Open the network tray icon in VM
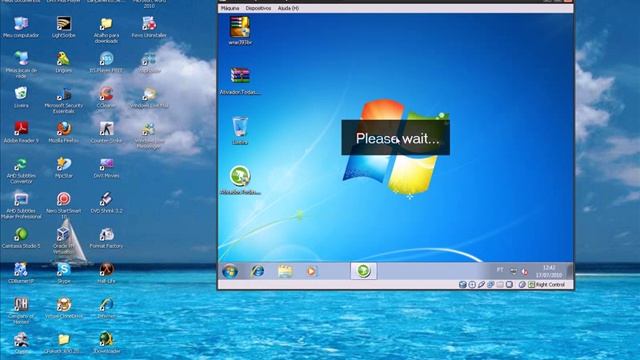 (513, 271)
